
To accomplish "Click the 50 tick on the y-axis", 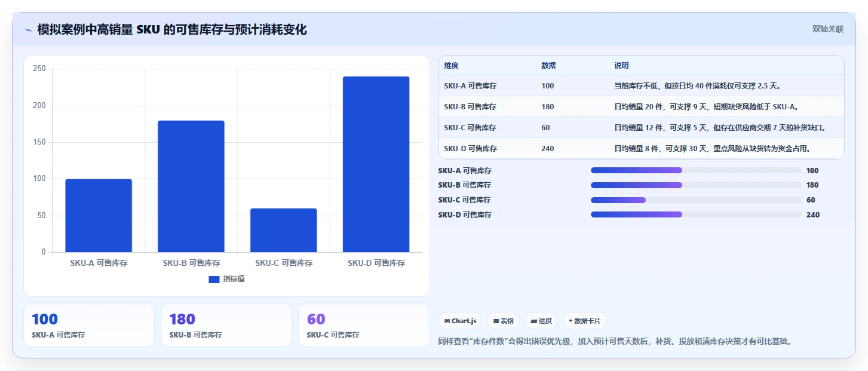I will 41,216.
